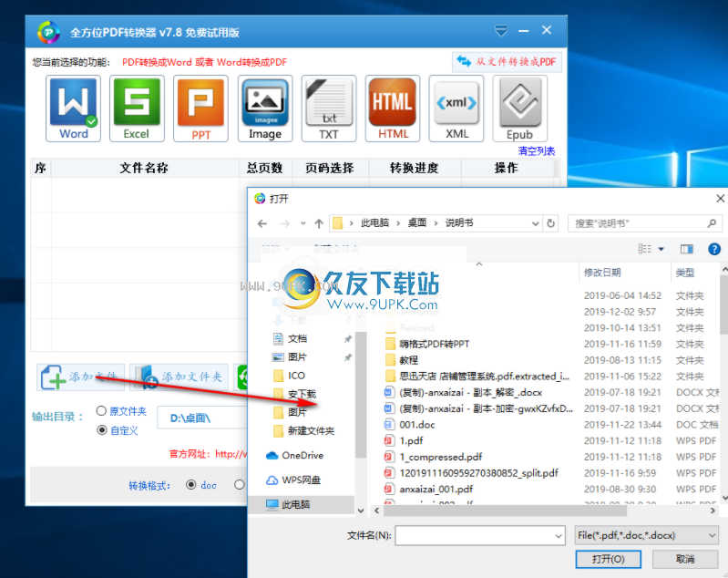The height and width of the screenshot is (578, 728).
Task: Select the 1_compressed.pdf file
Action: click(x=441, y=457)
